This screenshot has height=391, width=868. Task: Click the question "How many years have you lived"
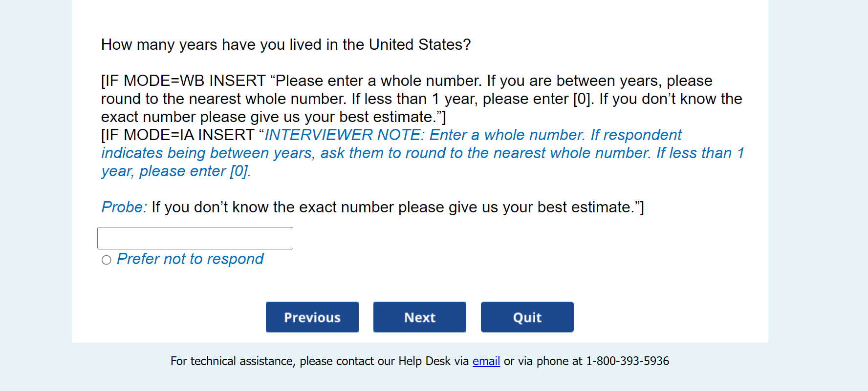pos(285,44)
